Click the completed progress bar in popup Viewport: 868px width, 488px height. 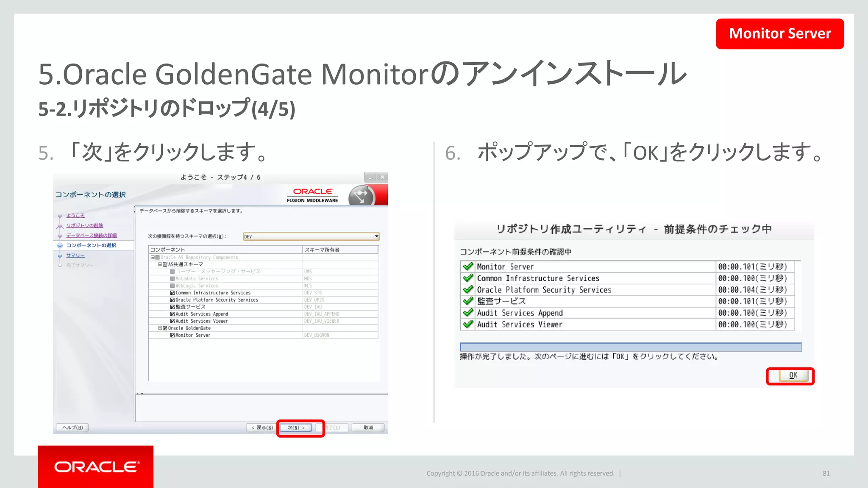pos(631,347)
